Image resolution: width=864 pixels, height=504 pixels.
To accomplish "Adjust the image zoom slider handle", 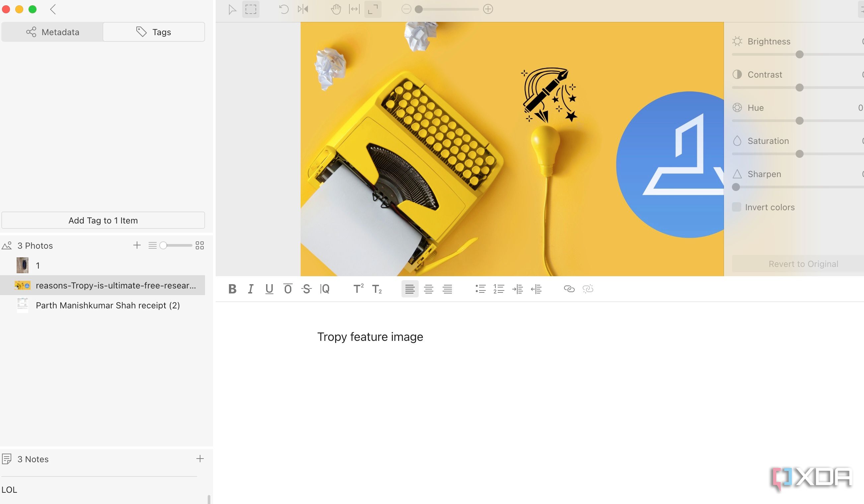I will (x=419, y=9).
